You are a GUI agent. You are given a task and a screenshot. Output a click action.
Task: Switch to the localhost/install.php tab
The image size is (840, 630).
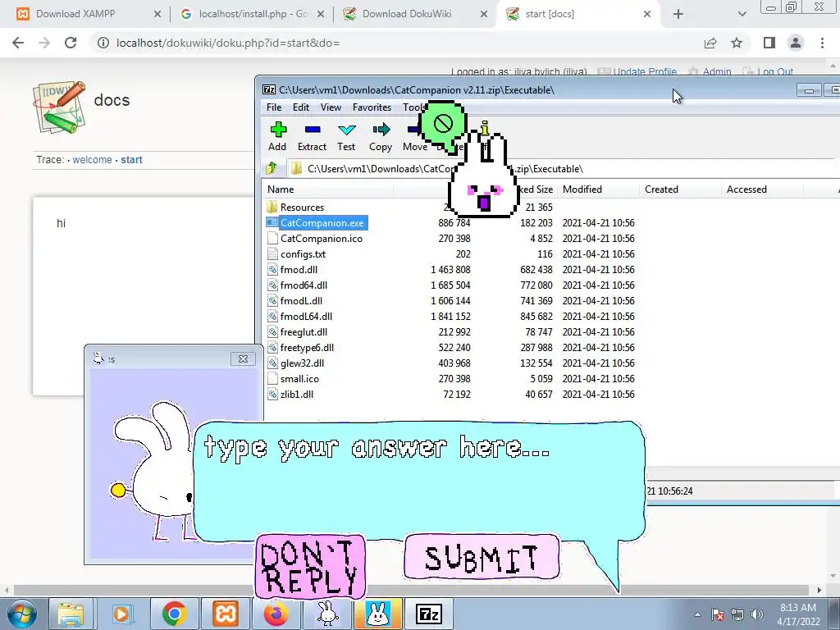pos(253,14)
